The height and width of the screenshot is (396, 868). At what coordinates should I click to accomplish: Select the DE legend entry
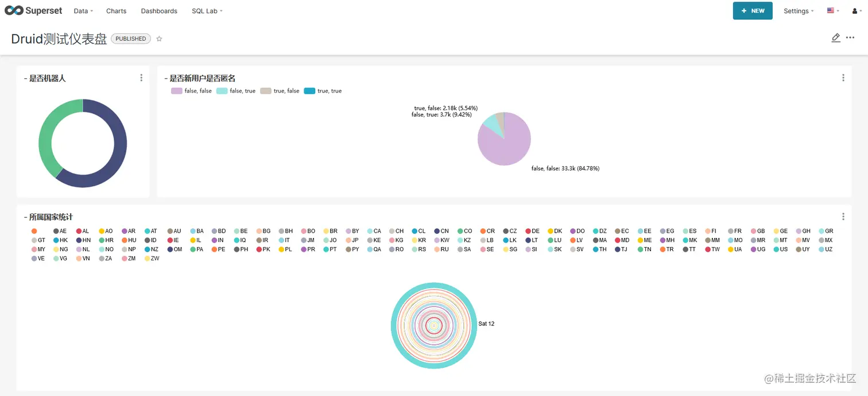tap(532, 231)
